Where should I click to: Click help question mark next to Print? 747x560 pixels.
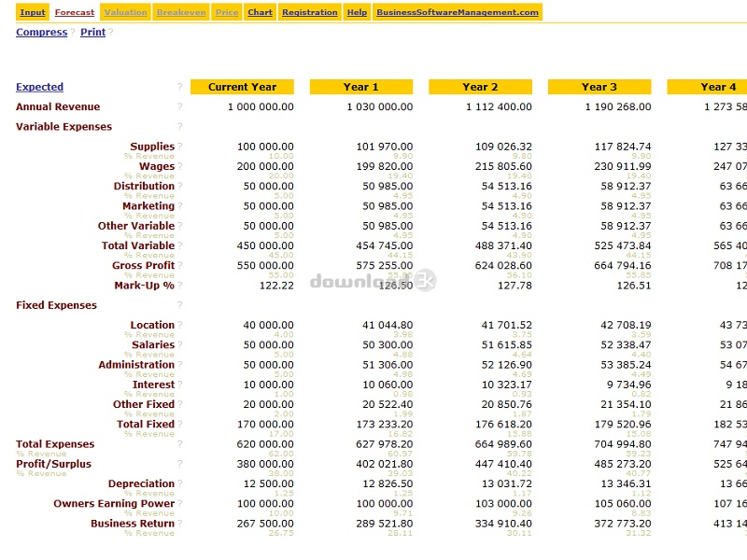111,32
